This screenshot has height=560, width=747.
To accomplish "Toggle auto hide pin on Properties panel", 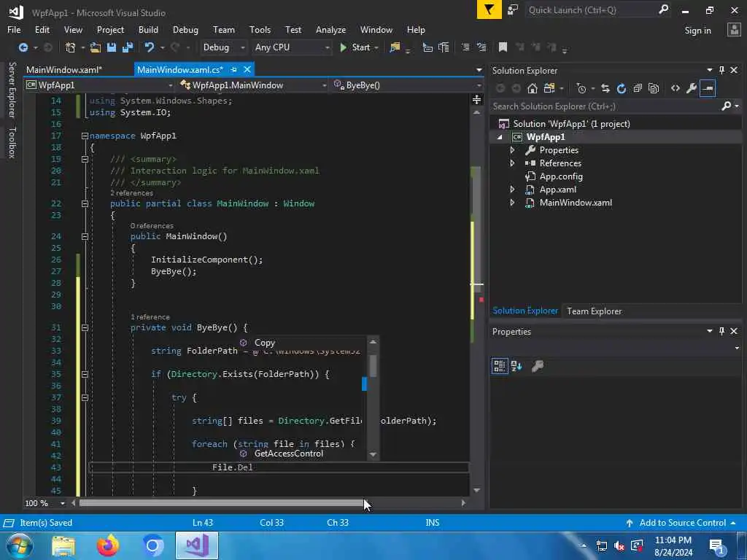I will coord(721,331).
